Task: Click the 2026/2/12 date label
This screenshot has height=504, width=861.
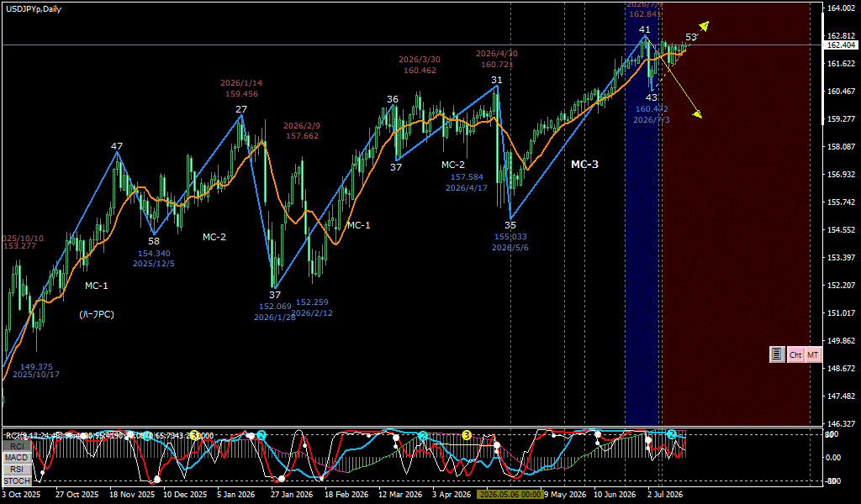Action: (312, 313)
